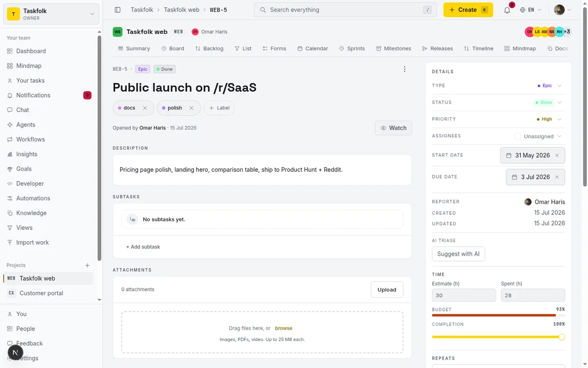Click the Budget progress bar
588x368 pixels.
click(498, 315)
